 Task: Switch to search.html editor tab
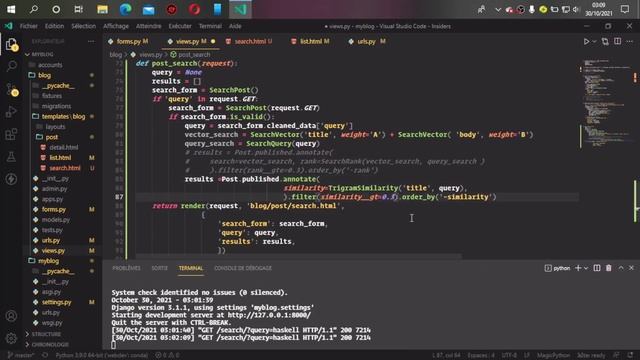point(249,41)
